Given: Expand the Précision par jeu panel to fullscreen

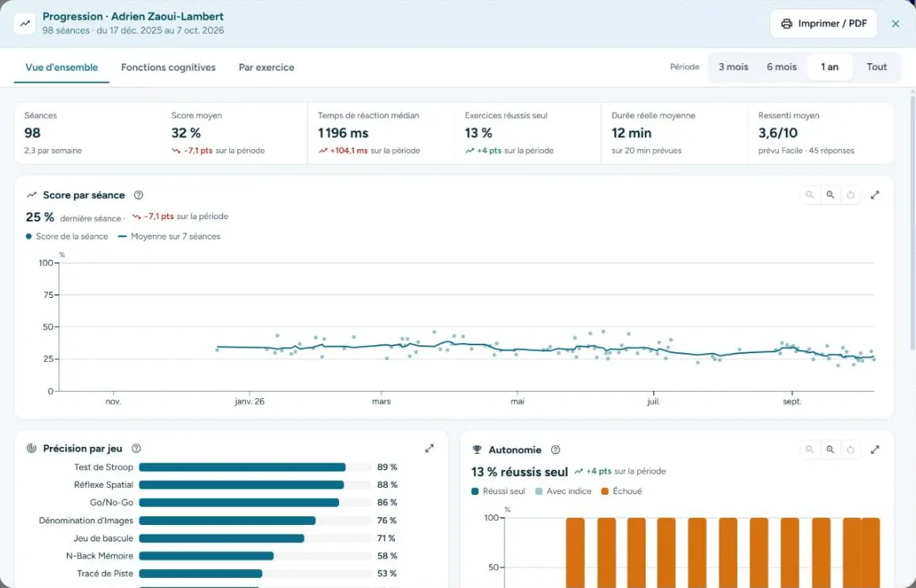Looking at the screenshot, I should [x=430, y=448].
